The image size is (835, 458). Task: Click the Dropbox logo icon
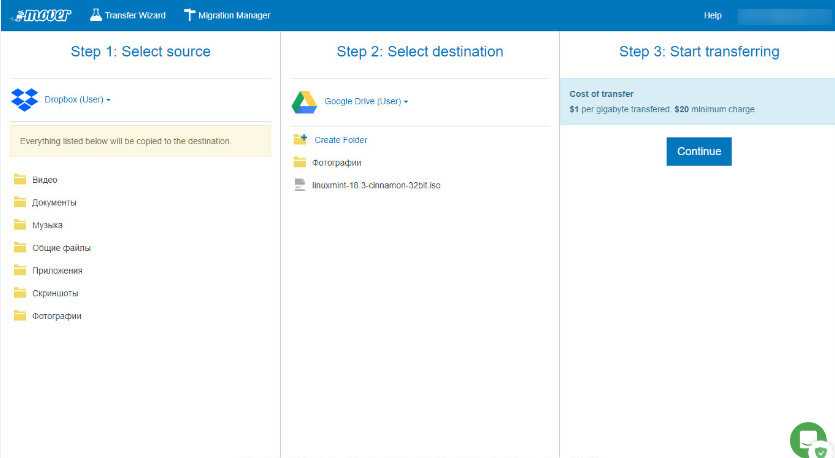coord(24,100)
